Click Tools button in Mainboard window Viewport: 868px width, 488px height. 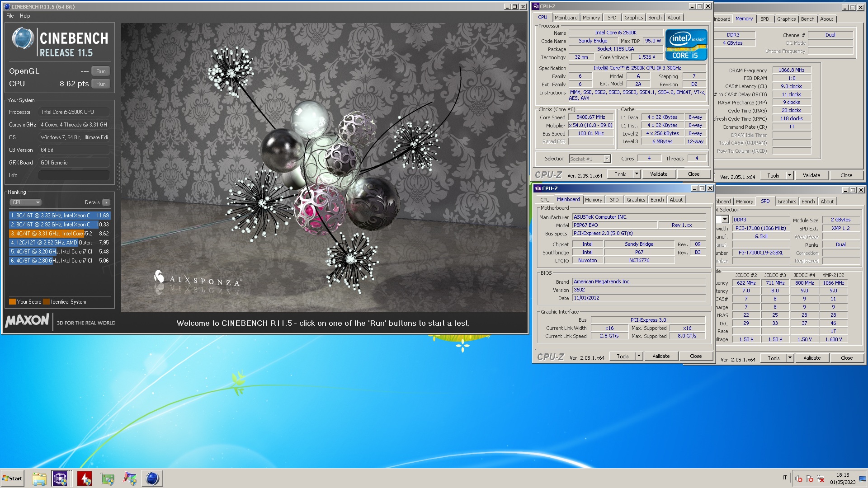pyautogui.click(x=623, y=356)
